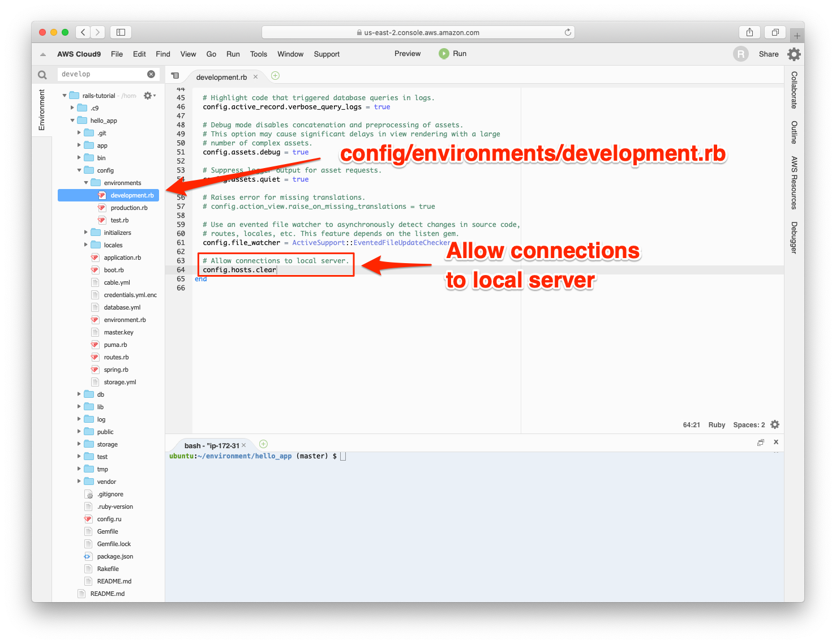The width and height of the screenshot is (836, 644).
Task: Open Cloud9 preferences gear icon
Action: pos(794,54)
